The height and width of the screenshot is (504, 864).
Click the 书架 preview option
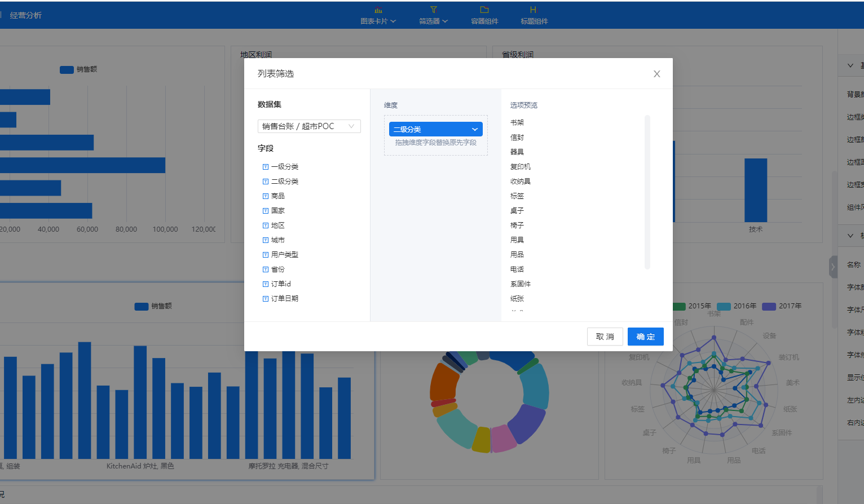tap(517, 122)
